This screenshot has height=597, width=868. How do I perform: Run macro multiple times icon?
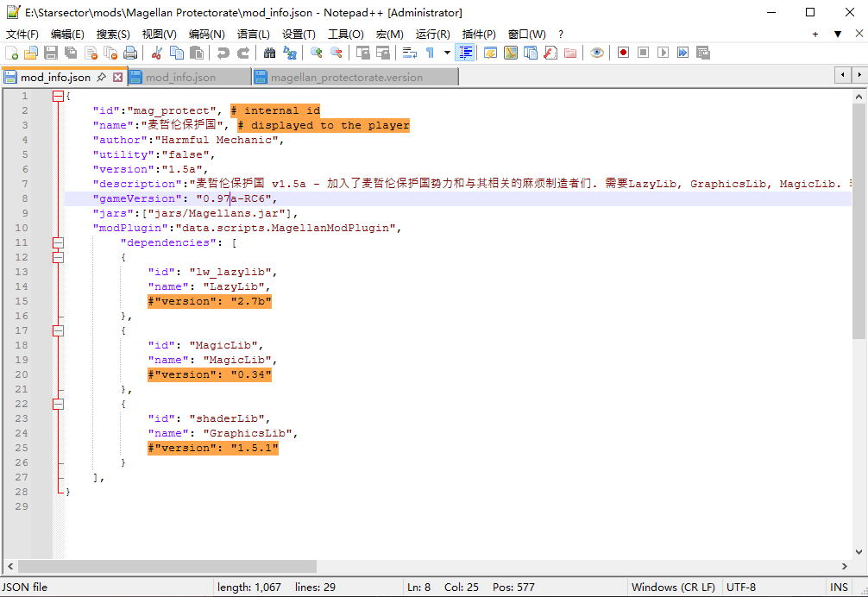pos(683,53)
